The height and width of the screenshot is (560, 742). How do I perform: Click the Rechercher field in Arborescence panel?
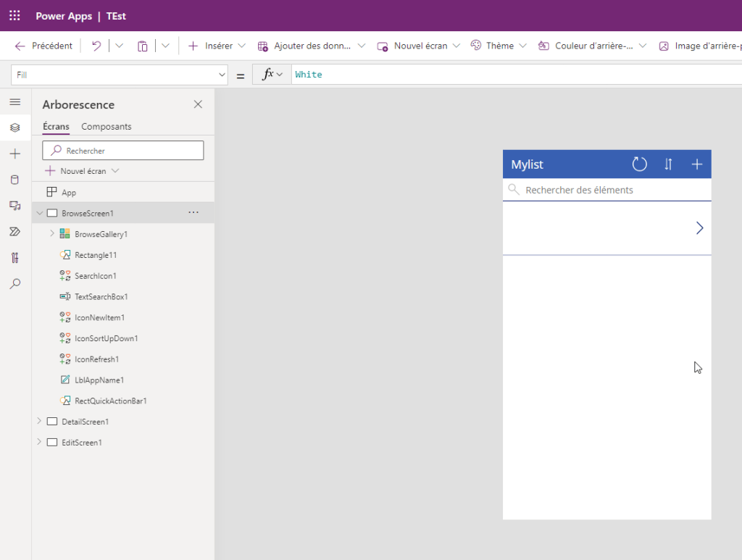pyautogui.click(x=123, y=151)
